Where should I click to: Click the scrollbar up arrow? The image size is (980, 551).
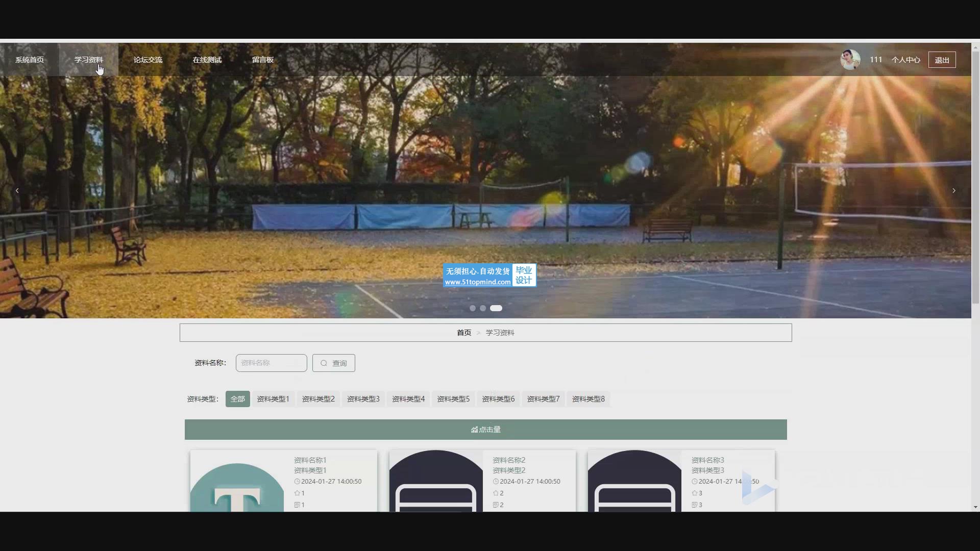point(975,47)
